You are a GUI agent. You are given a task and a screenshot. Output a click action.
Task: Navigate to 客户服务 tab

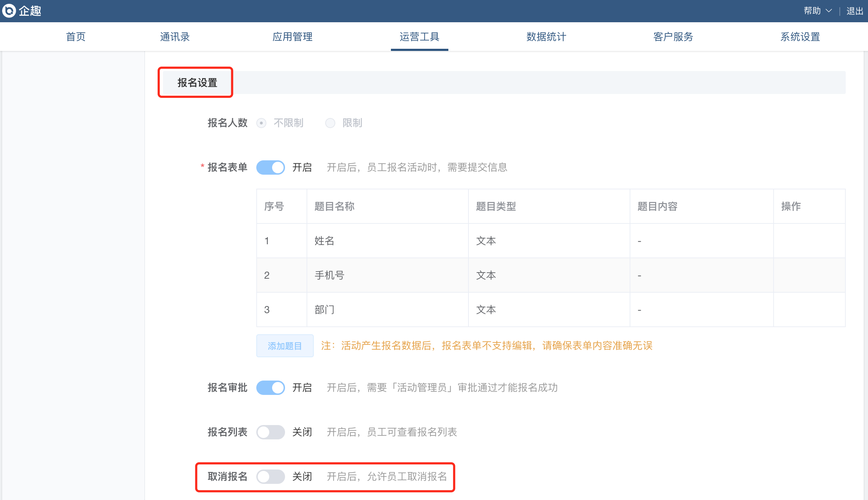click(x=673, y=37)
